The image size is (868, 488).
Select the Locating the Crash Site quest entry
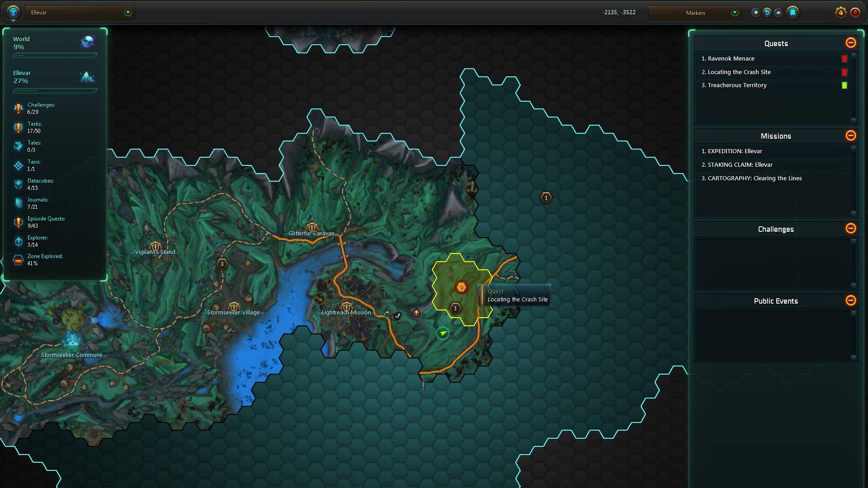tap(772, 72)
